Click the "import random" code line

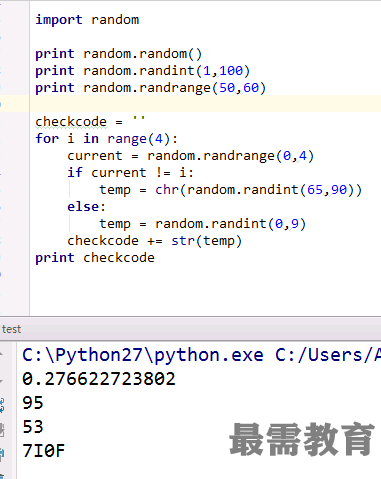[87, 20]
